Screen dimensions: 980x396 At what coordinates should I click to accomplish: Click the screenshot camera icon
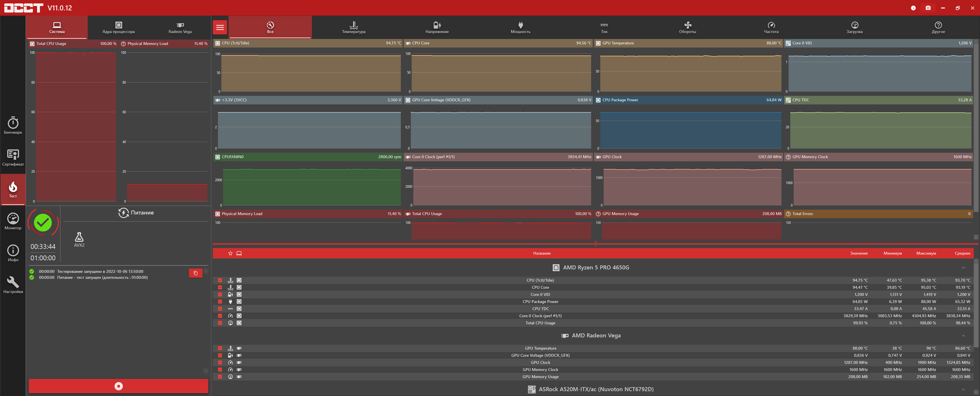(x=928, y=8)
